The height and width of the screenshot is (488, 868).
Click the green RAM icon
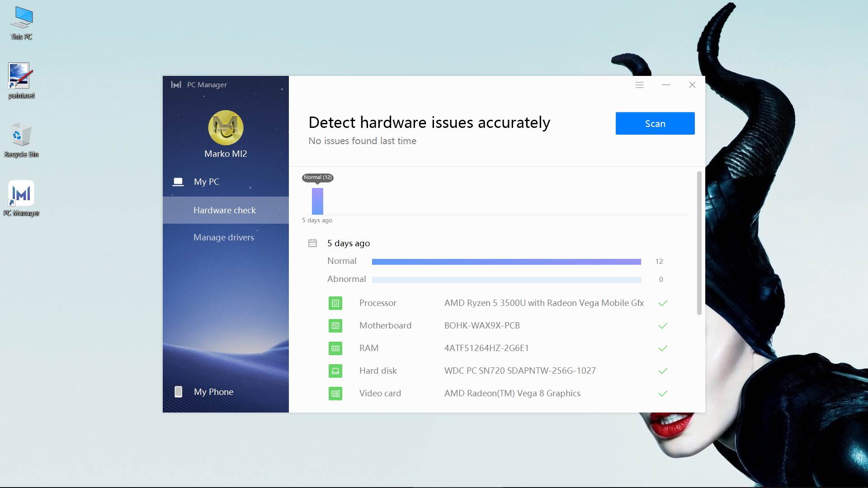point(335,348)
